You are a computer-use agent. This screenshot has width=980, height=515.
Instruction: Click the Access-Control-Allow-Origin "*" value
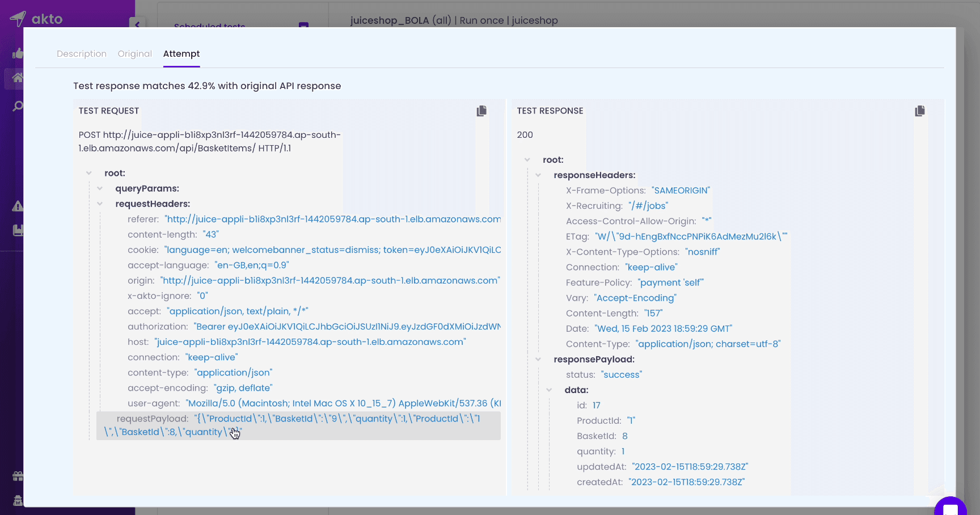[x=707, y=221]
